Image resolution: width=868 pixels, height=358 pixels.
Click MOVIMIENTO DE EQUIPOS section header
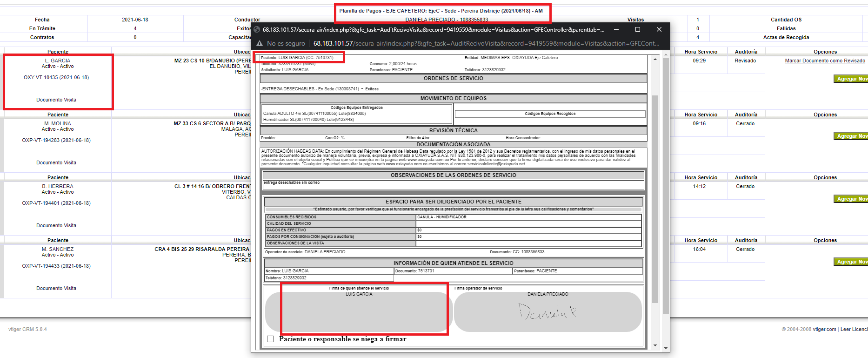(x=454, y=98)
